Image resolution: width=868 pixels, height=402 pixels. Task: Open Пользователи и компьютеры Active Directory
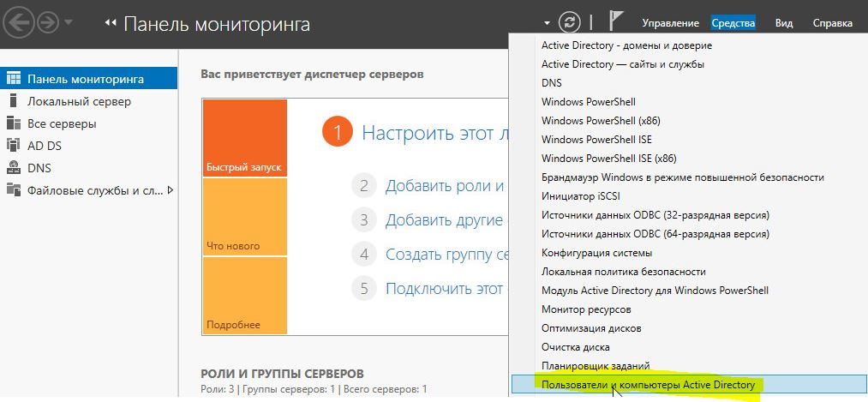(x=688, y=384)
